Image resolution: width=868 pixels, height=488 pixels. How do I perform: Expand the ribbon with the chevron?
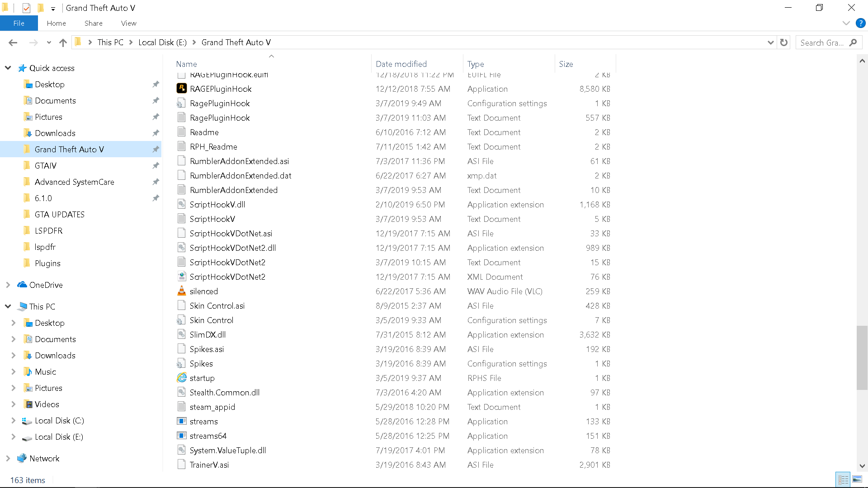point(846,23)
